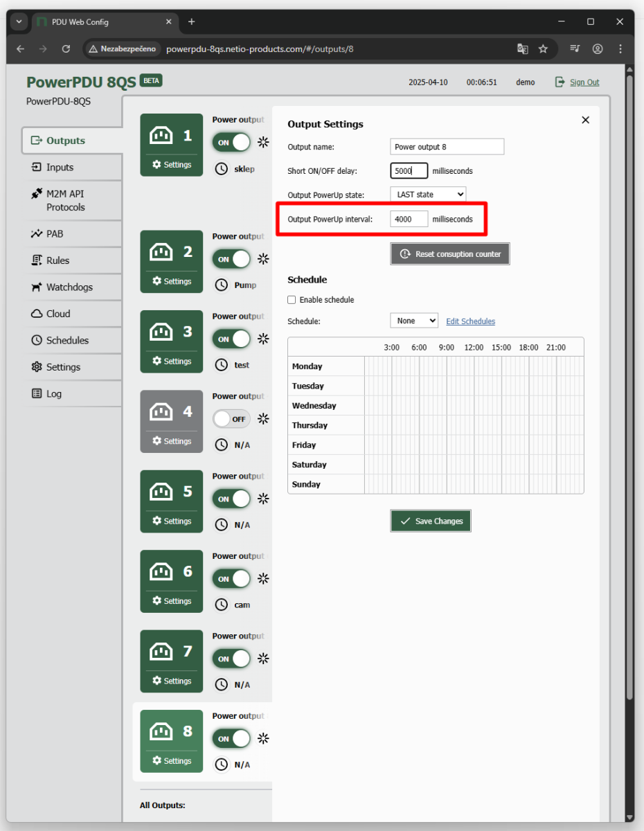Open the PAB section
Screen dimensions: 644x831
72,233
